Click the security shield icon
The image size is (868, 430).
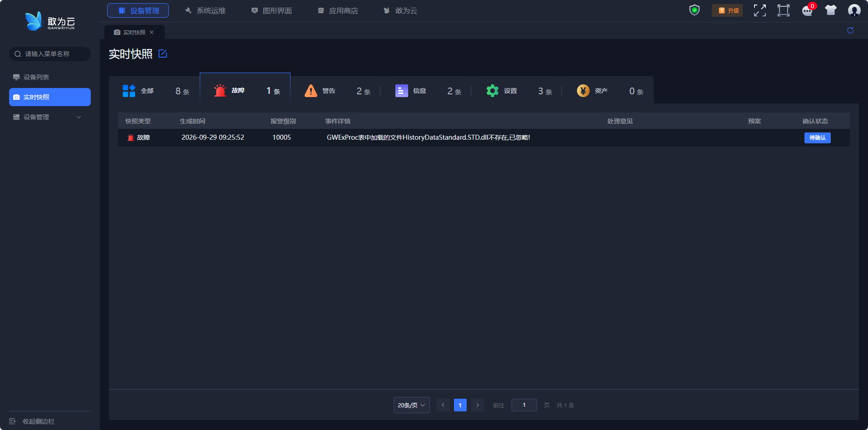tap(695, 10)
